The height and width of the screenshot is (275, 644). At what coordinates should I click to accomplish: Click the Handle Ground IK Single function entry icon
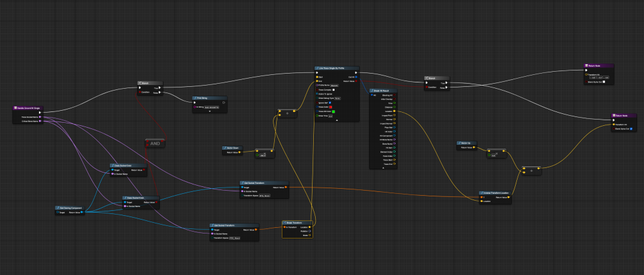click(x=14, y=108)
